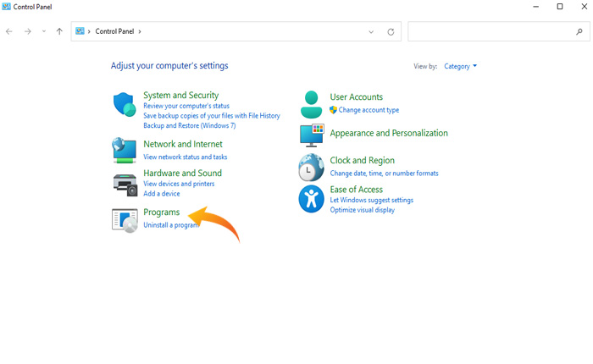Image resolution: width=593 pixels, height=364 pixels.
Task: Open View network status and tasks
Action: click(185, 157)
